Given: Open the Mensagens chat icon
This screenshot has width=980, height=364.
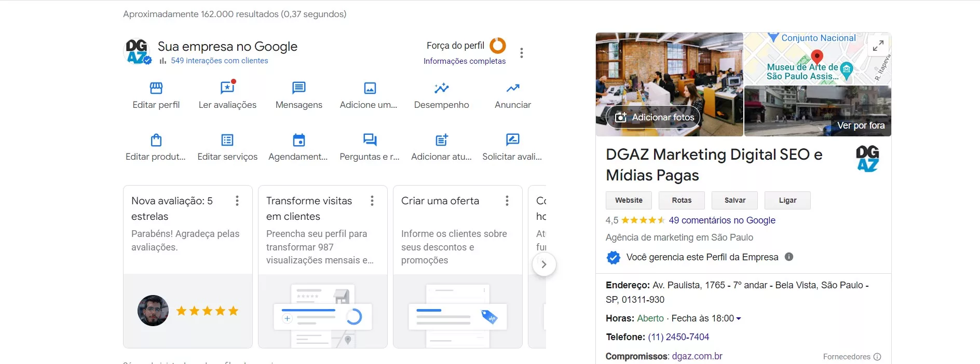Looking at the screenshot, I should tap(299, 88).
